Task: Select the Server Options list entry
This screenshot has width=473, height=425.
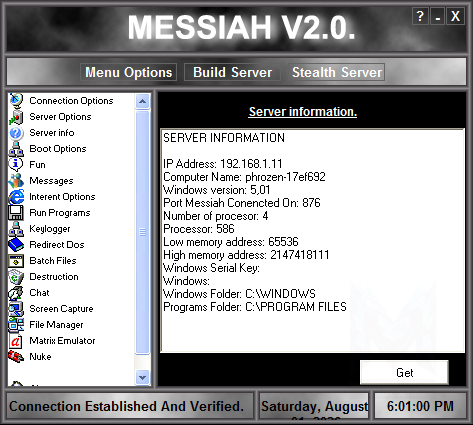Action: click(x=60, y=117)
